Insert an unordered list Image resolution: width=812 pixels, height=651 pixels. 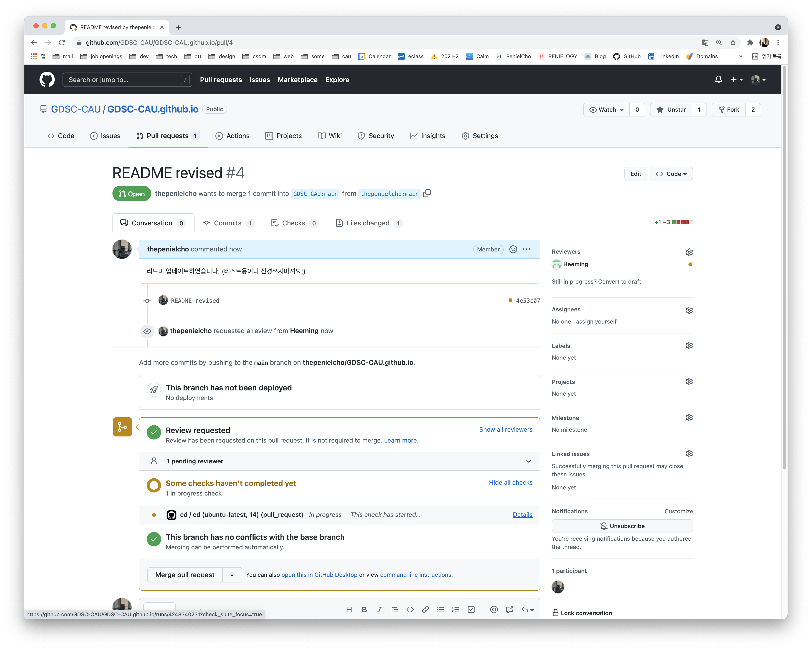(441, 610)
